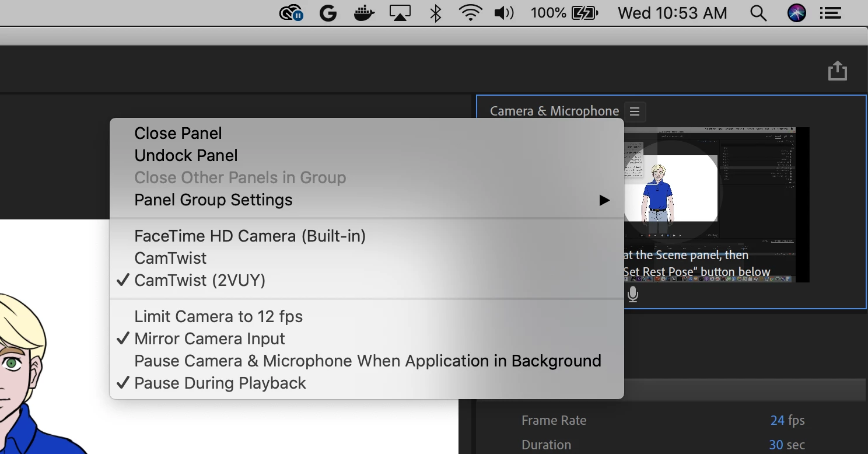Click the Duration value 30
868x454 pixels.
pyautogui.click(x=776, y=445)
